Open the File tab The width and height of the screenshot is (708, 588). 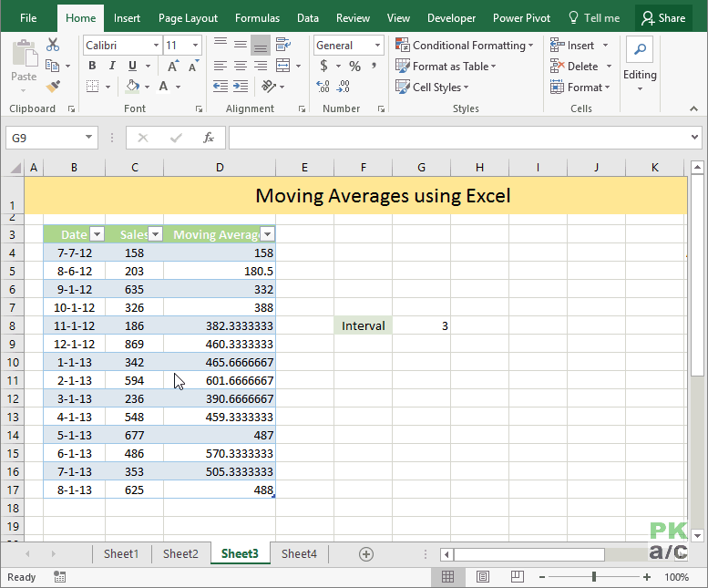coord(28,18)
